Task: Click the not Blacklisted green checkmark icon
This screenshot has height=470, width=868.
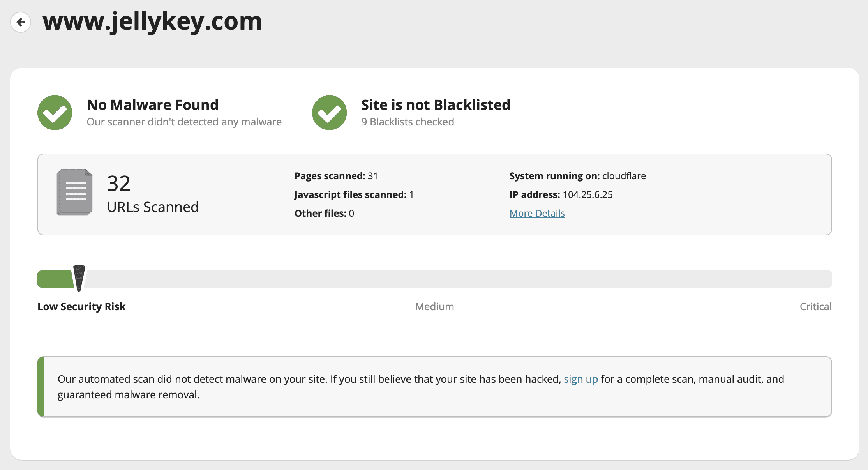Action: (x=329, y=113)
